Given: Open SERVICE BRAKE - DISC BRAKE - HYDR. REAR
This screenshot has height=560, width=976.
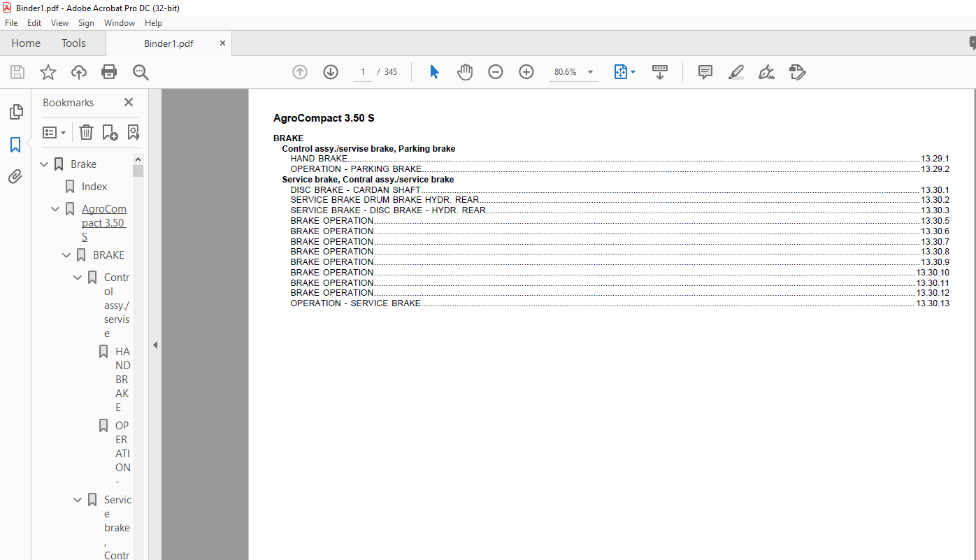Looking at the screenshot, I should pos(388,210).
